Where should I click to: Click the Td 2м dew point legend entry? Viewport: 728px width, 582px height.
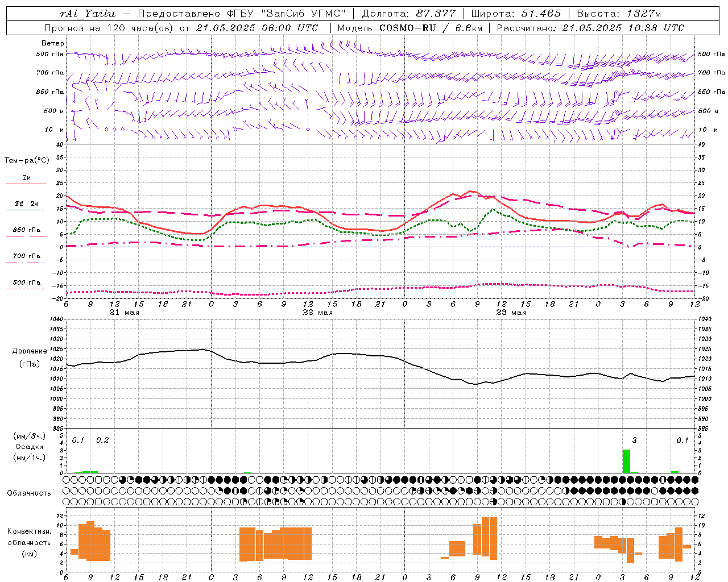pos(27,203)
